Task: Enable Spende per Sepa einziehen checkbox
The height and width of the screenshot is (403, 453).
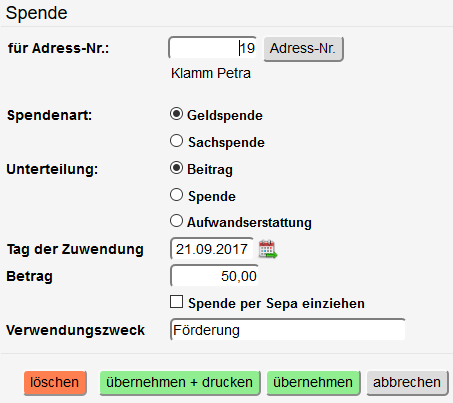Action: coord(176,302)
